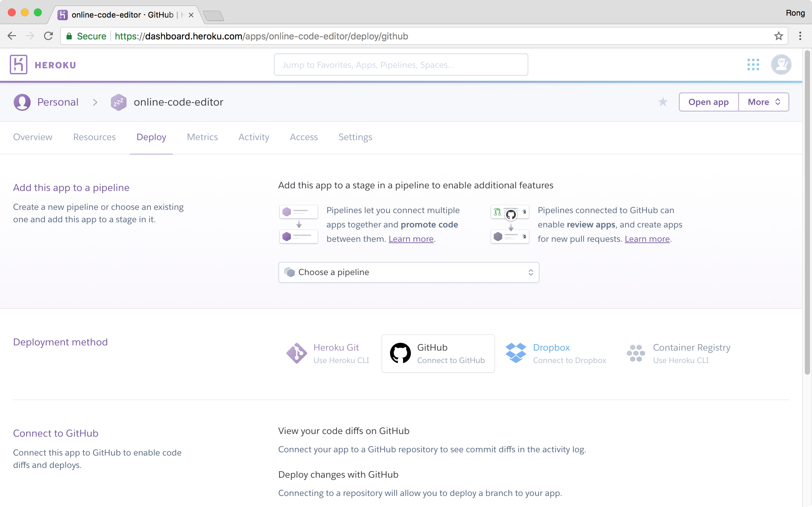Open the Access tab
Image resolution: width=812 pixels, height=507 pixels.
tap(304, 137)
